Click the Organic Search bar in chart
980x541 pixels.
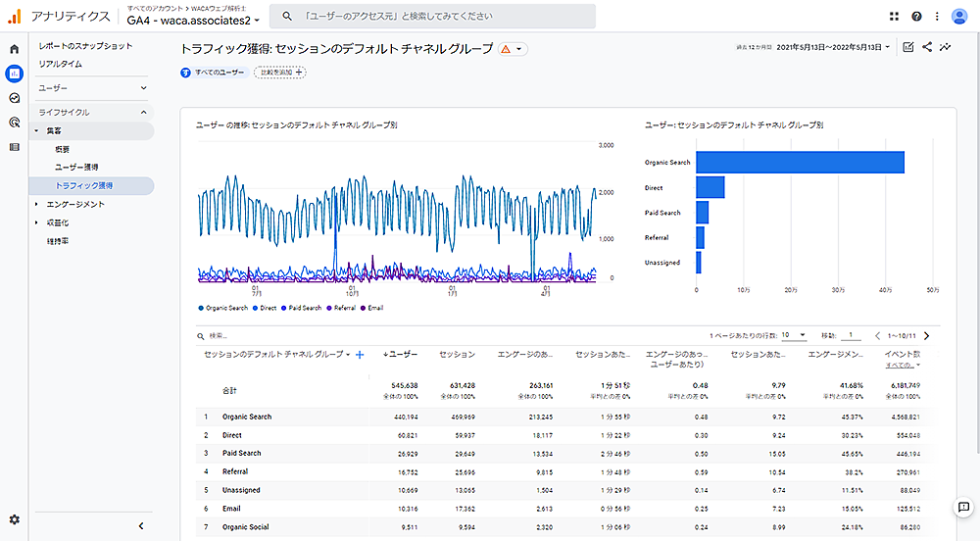[800, 163]
